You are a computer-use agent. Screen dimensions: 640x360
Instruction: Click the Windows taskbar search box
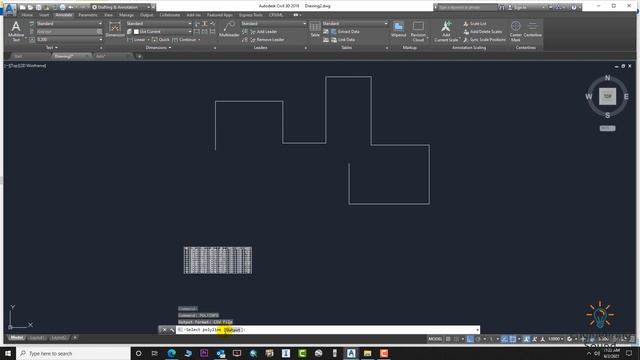73,353
